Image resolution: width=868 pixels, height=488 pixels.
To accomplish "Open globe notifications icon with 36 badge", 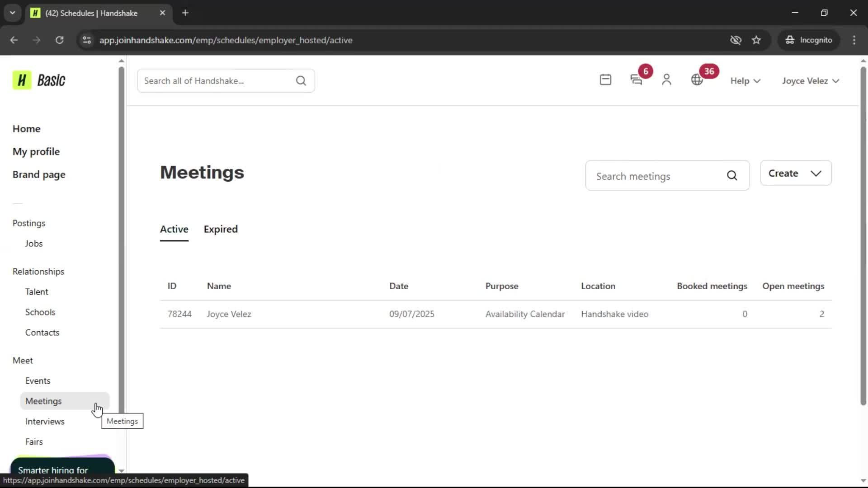I will pyautogui.click(x=697, y=80).
